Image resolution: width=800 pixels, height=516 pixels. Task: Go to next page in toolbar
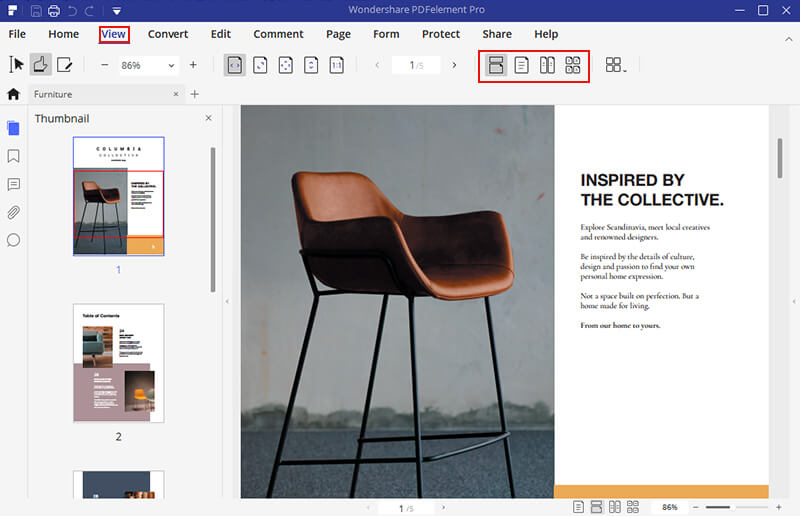[x=454, y=65]
